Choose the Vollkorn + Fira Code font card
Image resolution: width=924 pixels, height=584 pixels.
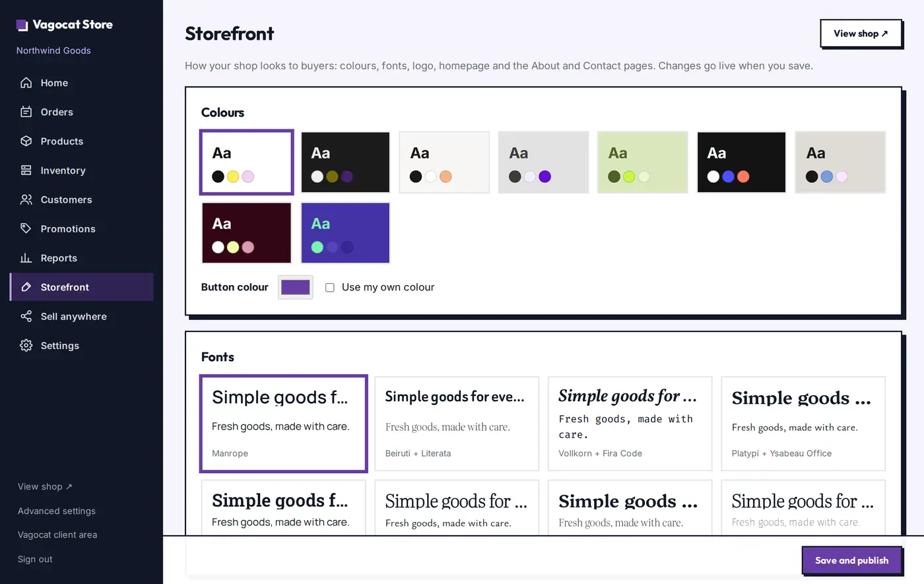[630, 424]
